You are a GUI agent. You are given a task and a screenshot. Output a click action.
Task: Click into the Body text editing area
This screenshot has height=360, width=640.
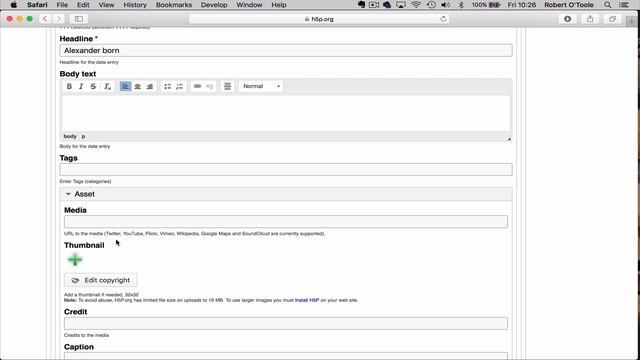pyautogui.click(x=286, y=113)
